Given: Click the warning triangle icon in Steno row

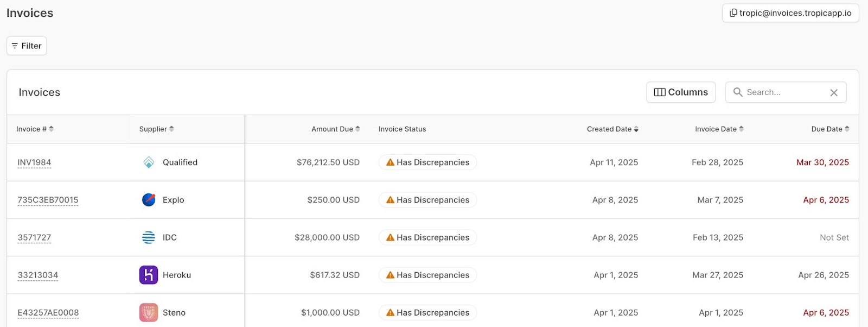Looking at the screenshot, I should point(390,312).
